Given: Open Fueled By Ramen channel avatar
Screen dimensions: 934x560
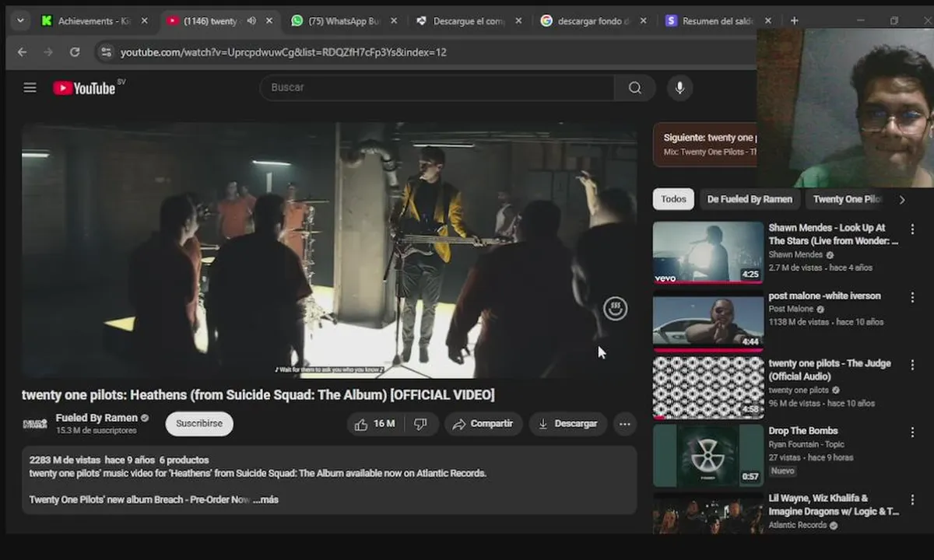Looking at the screenshot, I should pyautogui.click(x=35, y=424).
